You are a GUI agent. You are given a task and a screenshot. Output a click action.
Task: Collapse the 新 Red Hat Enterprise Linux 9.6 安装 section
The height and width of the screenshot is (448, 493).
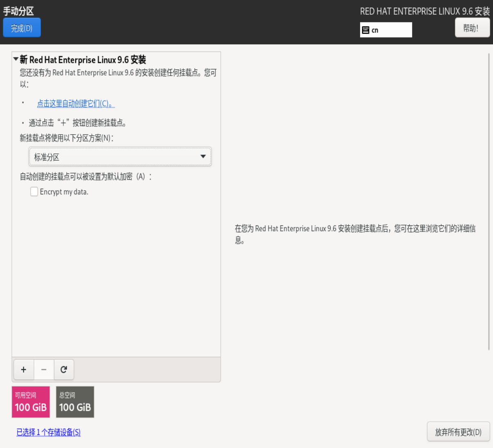16,59
